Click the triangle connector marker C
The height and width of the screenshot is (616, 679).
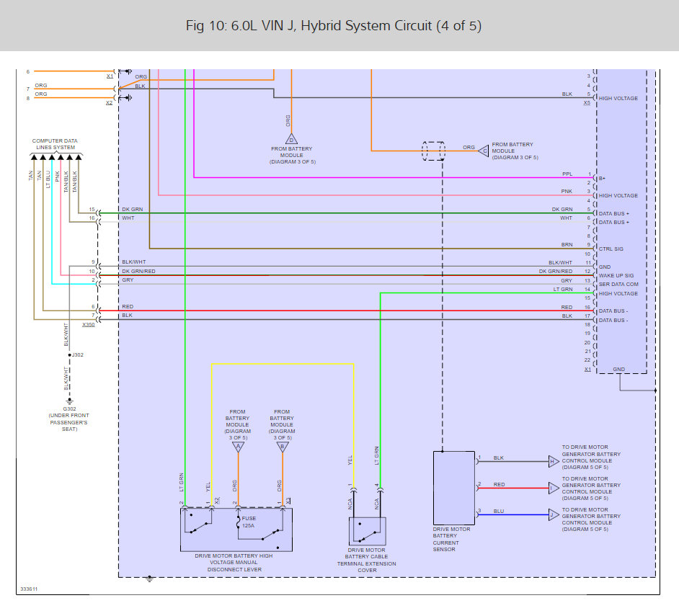point(484,151)
